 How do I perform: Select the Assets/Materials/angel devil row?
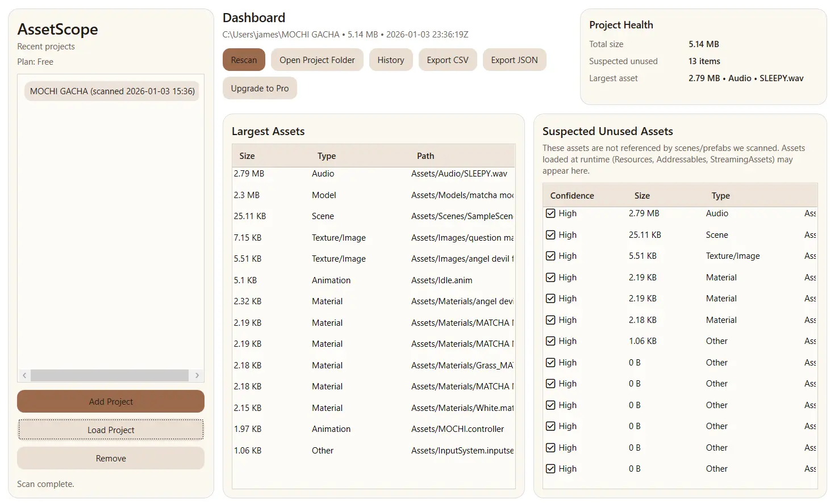point(374,301)
